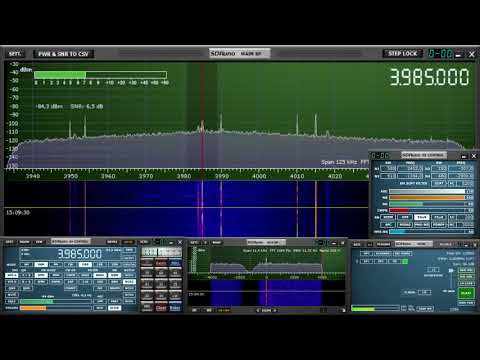Click the orange slider in the EX Control window
Viewport: 480px width, 360px height.
(x=427, y=198)
